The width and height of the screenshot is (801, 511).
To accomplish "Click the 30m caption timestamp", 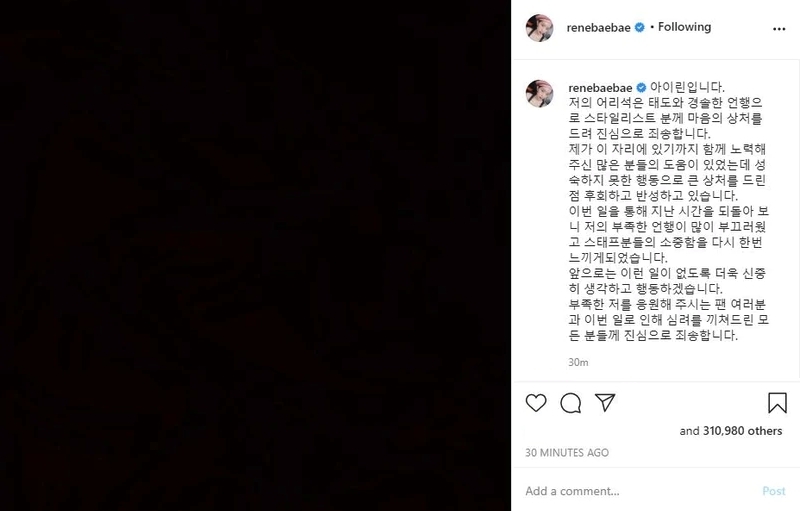I will (578, 362).
